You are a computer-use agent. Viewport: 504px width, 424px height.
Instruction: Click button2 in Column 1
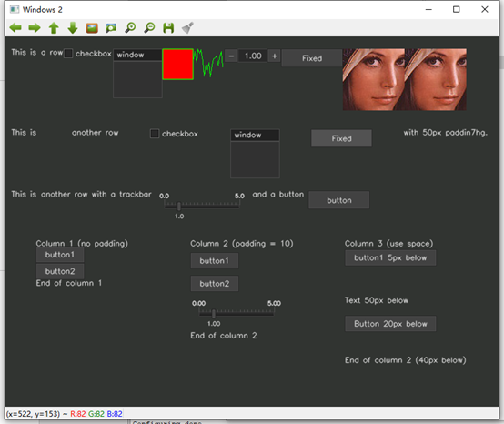pos(60,271)
